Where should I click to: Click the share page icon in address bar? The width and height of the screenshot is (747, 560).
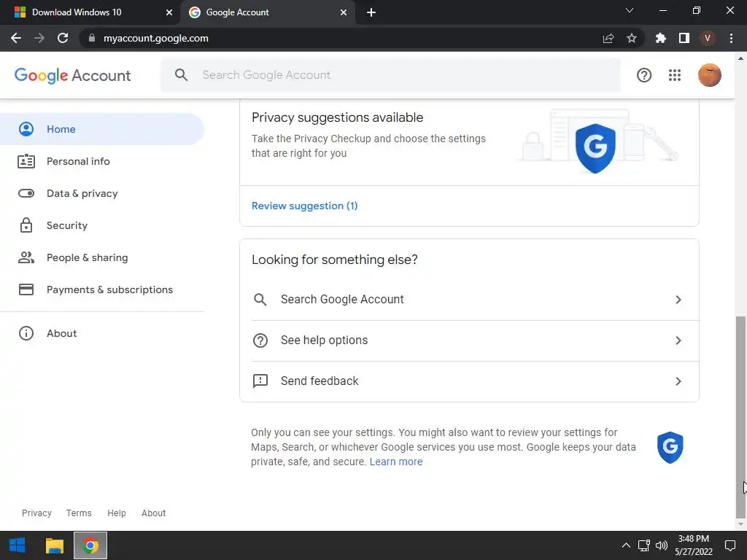tap(608, 38)
